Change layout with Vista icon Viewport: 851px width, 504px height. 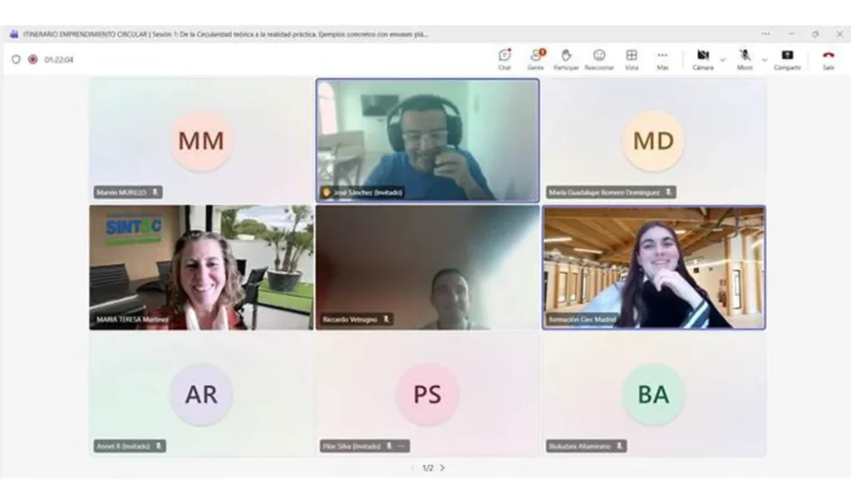[632, 58]
